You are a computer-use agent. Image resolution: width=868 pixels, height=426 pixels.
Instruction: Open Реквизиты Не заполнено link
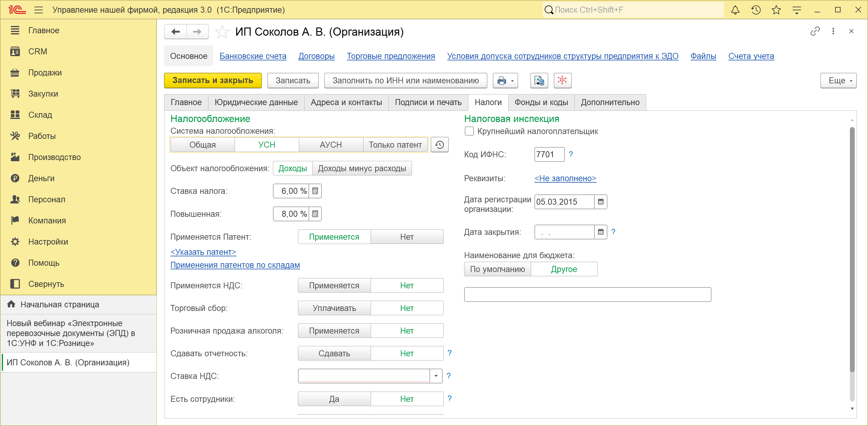(x=565, y=178)
